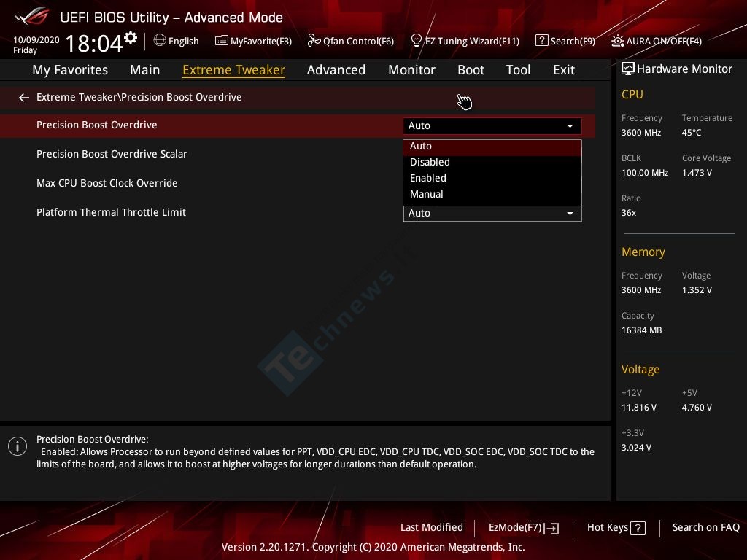This screenshot has width=747, height=560.
Task: Click +5V reading 4.760 V
Action: pyautogui.click(x=697, y=408)
